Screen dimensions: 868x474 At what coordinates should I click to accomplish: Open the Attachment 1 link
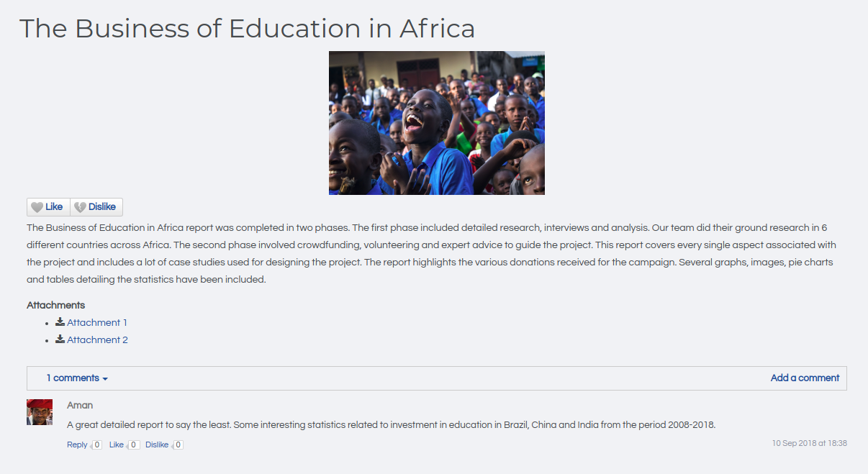tap(97, 323)
